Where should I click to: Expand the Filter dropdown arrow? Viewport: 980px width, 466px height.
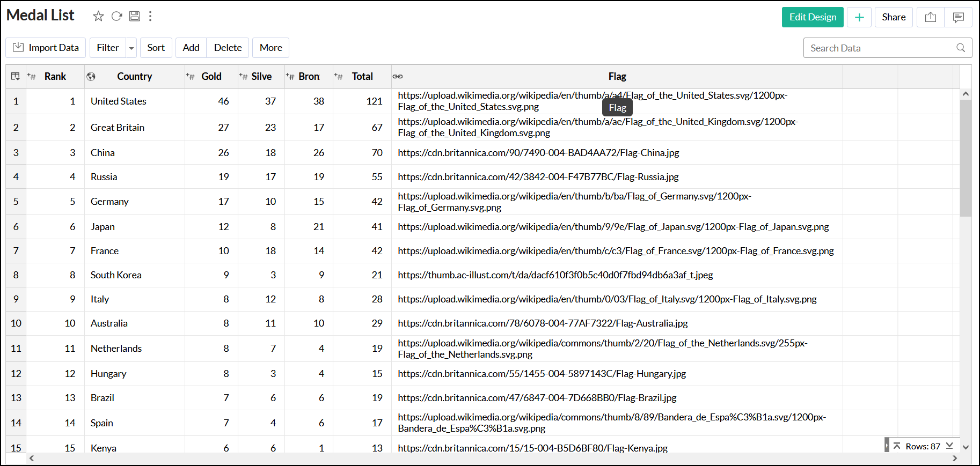click(131, 48)
